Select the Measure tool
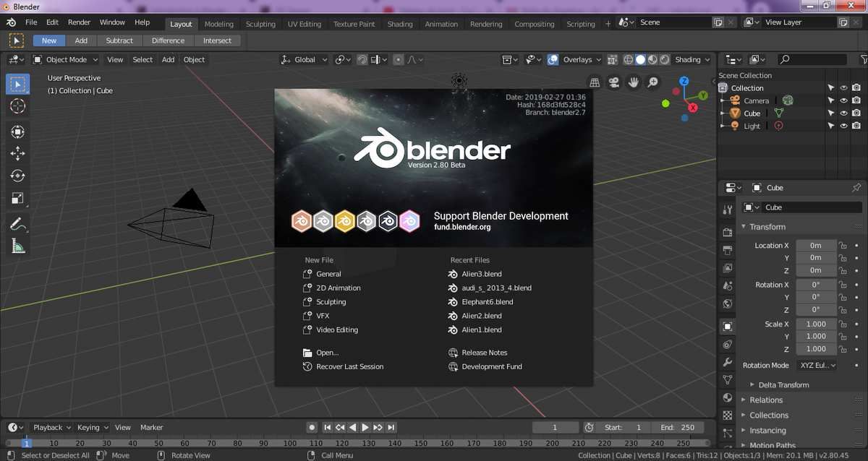 [18, 246]
